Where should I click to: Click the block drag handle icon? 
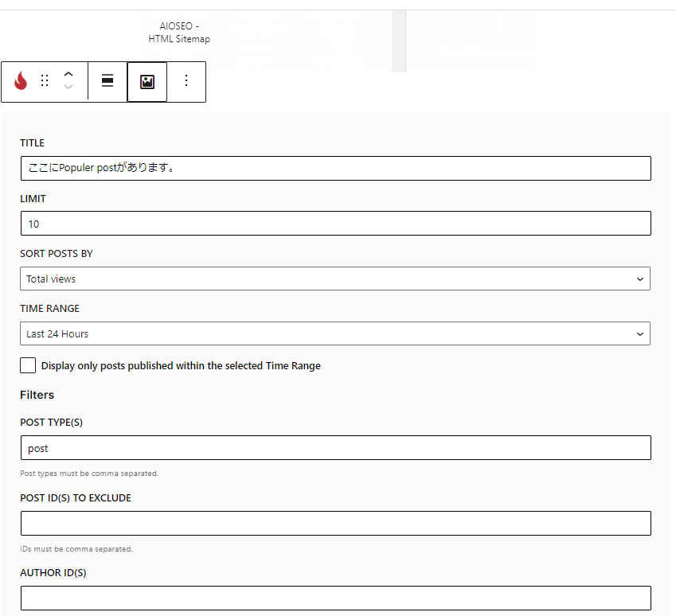coord(45,81)
